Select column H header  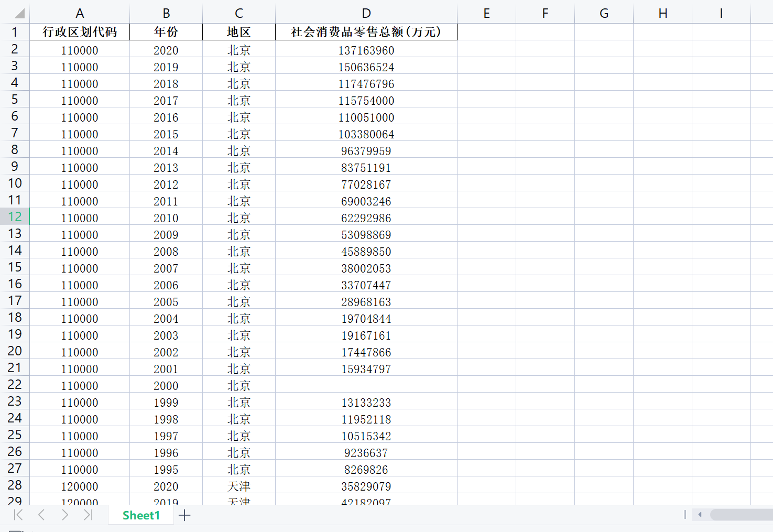[x=663, y=14]
